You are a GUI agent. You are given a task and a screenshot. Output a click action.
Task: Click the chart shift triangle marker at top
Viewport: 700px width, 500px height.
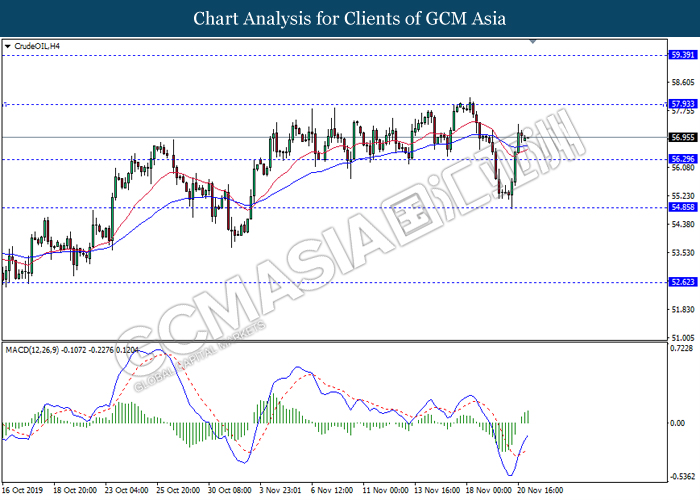pos(535,42)
